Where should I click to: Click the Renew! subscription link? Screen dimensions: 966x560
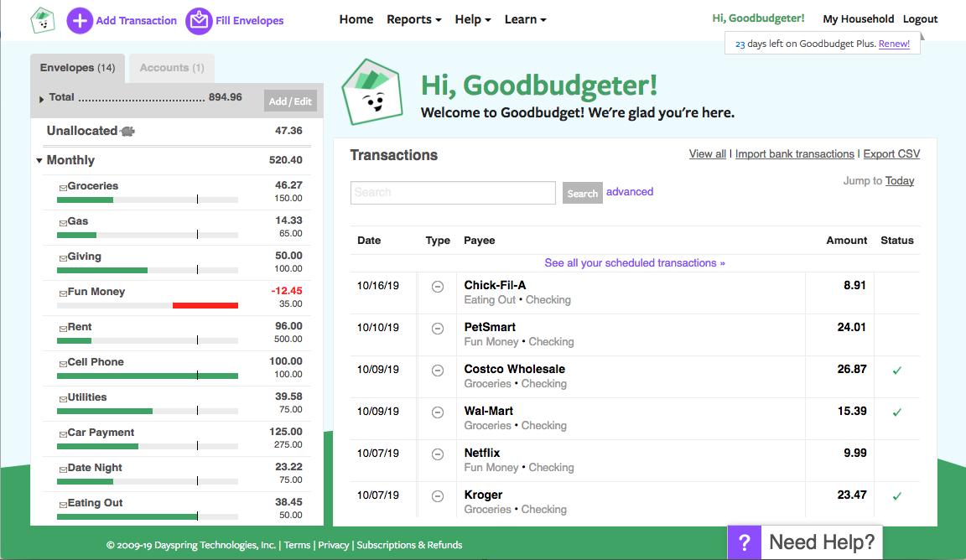tap(894, 44)
